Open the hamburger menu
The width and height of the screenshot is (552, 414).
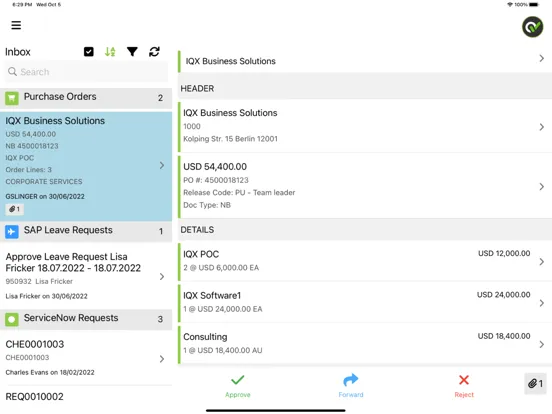point(16,25)
